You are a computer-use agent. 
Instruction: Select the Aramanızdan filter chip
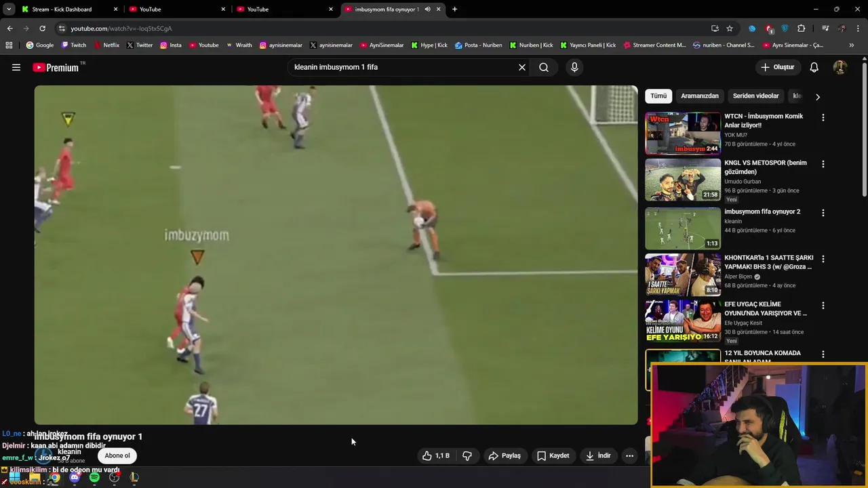pyautogui.click(x=700, y=96)
